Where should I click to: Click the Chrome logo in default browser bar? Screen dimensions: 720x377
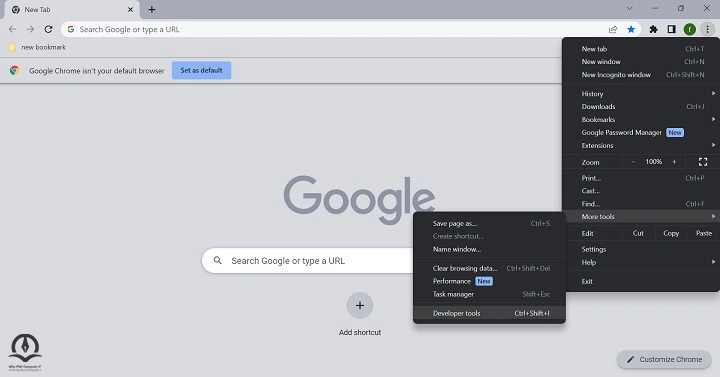pyautogui.click(x=14, y=71)
